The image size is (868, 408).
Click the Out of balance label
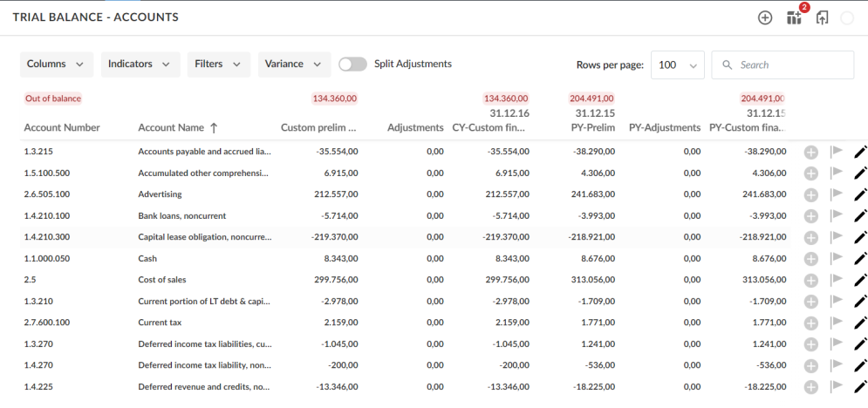pos(53,99)
